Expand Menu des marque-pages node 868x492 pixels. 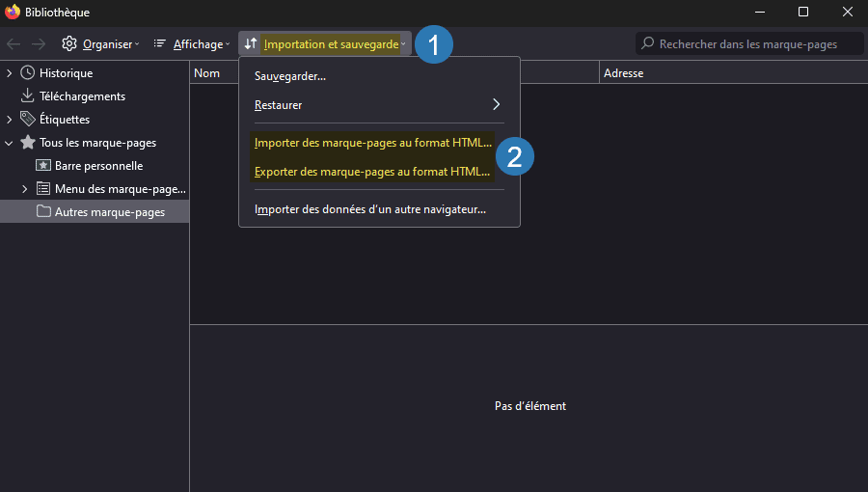(24, 189)
